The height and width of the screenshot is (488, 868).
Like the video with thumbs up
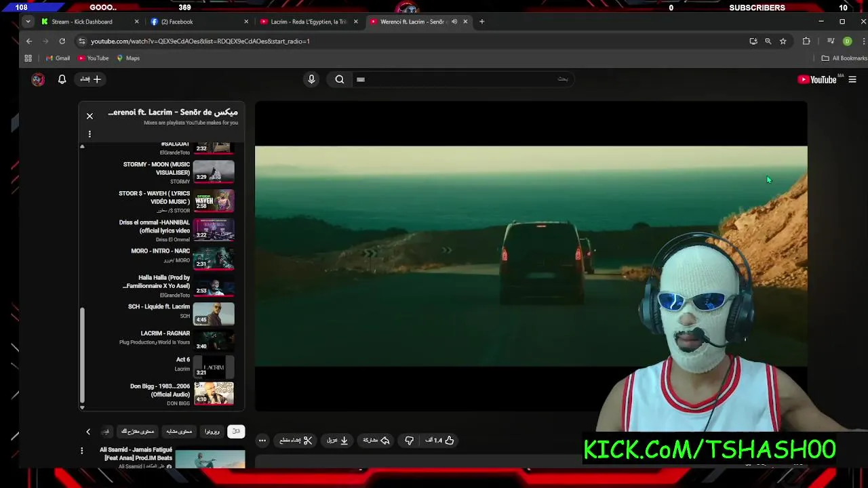[440, 441]
